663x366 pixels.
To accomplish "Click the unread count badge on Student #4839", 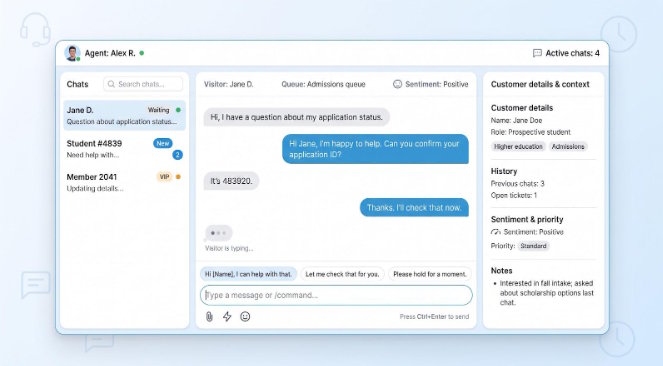I will [x=178, y=155].
